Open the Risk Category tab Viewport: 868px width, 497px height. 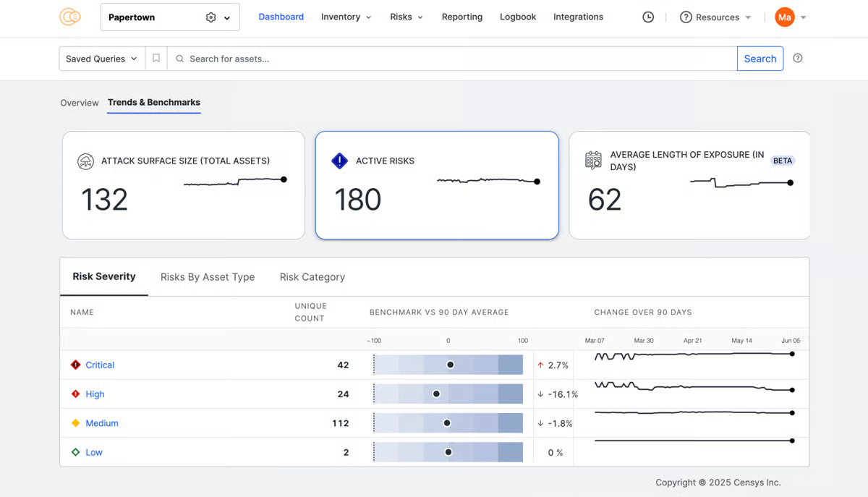point(312,277)
